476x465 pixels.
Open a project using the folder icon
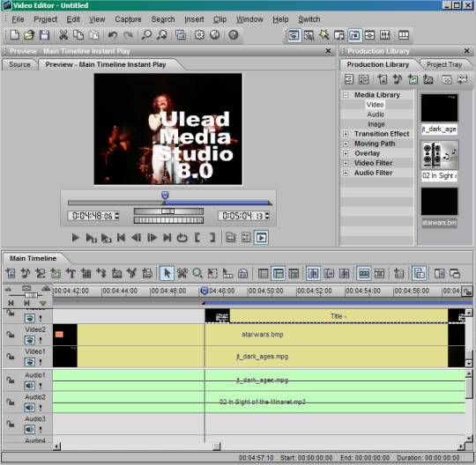point(29,35)
